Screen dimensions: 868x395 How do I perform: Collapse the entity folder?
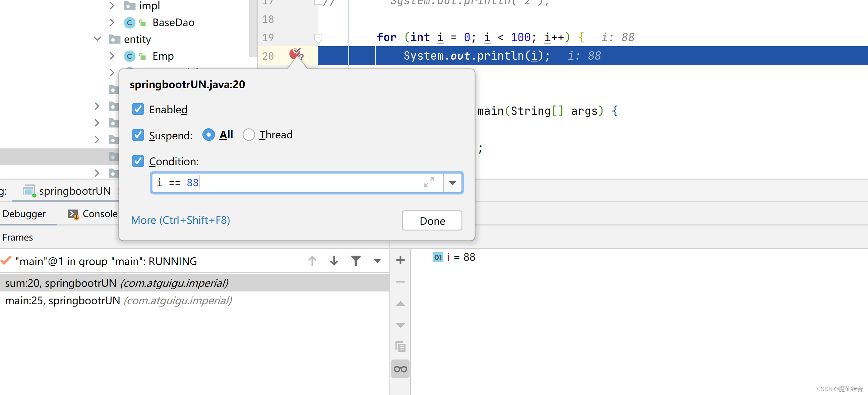98,39
